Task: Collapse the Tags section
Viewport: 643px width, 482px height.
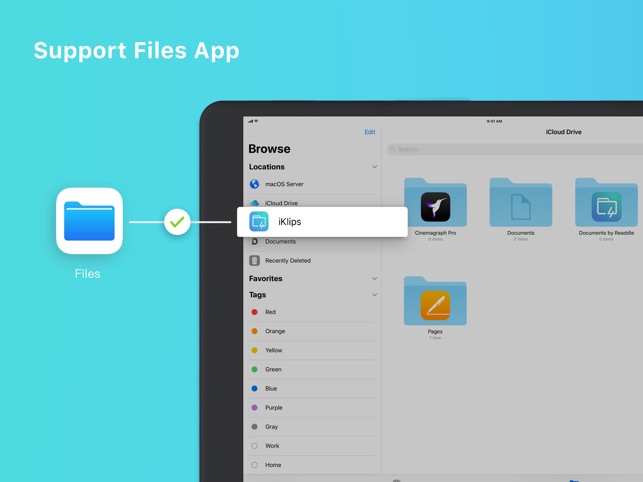Action: click(374, 295)
